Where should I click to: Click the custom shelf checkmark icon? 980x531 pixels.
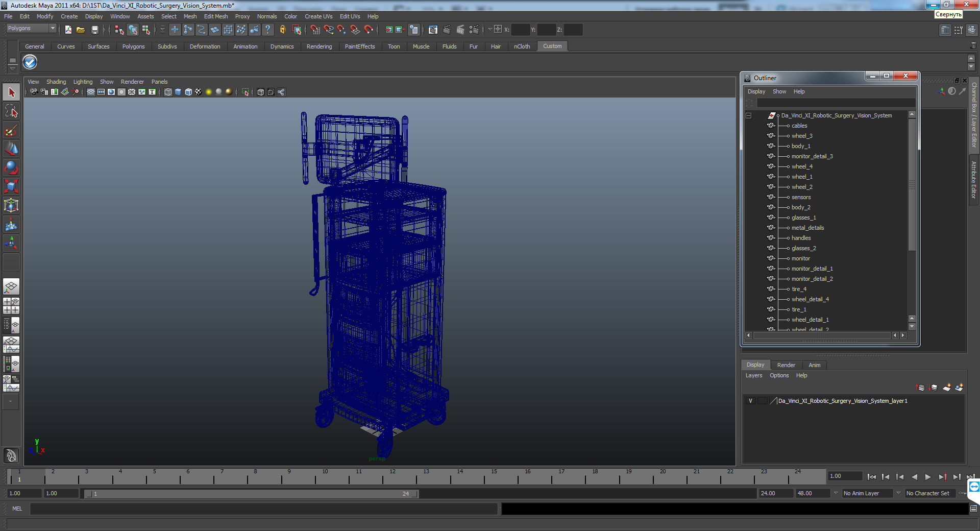pos(30,62)
